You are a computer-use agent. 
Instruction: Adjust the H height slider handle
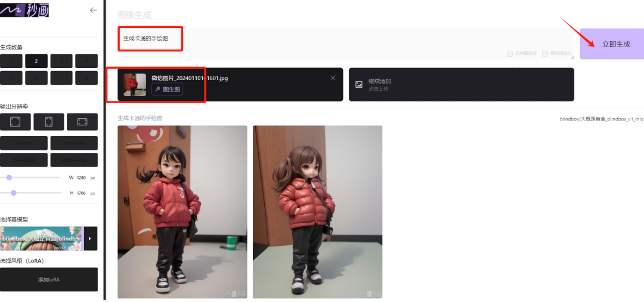pyautogui.click(x=14, y=193)
